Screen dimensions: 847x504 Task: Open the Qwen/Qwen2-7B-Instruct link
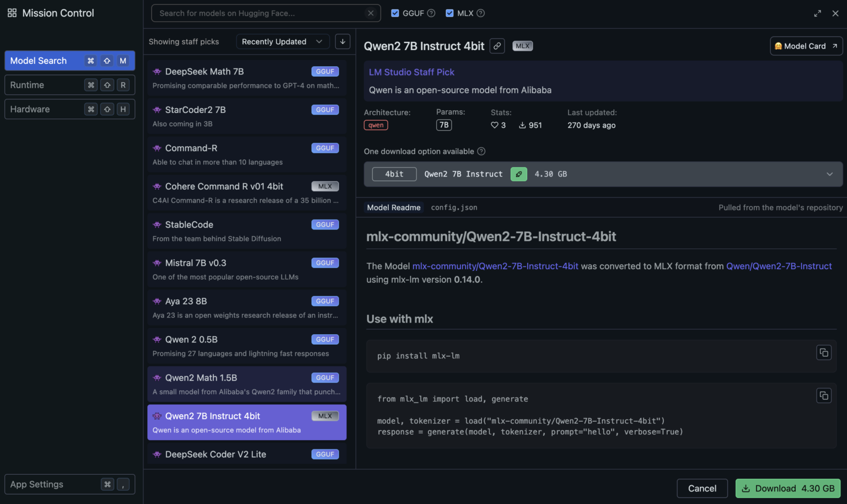pyautogui.click(x=778, y=266)
